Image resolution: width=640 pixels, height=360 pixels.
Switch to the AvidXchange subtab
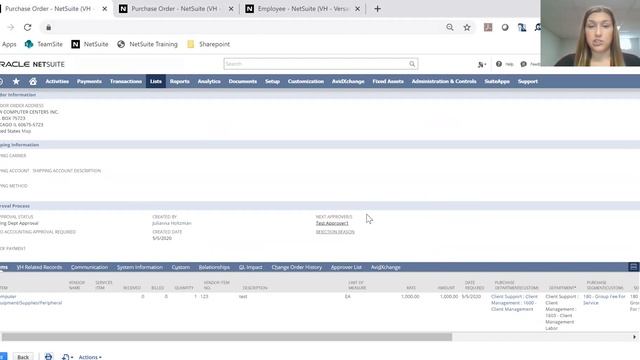pyautogui.click(x=386, y=267)
